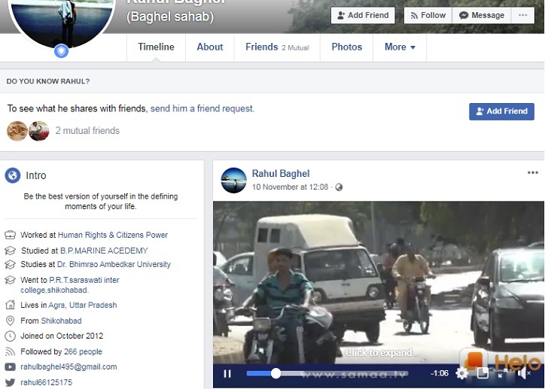Open Shikohabad hometown link
Image resolution: width=545 pixels, height=392 pixels.
coord(61,321)
